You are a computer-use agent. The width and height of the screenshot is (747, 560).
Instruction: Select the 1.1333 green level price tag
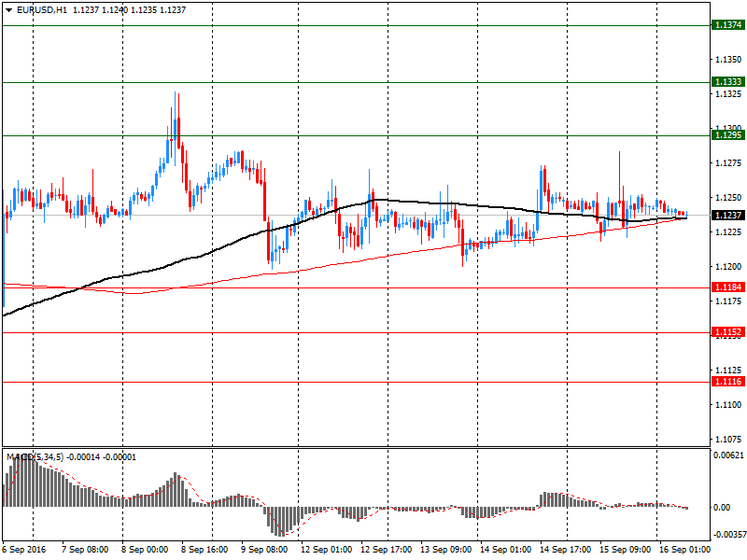click(x=728, y=82)
